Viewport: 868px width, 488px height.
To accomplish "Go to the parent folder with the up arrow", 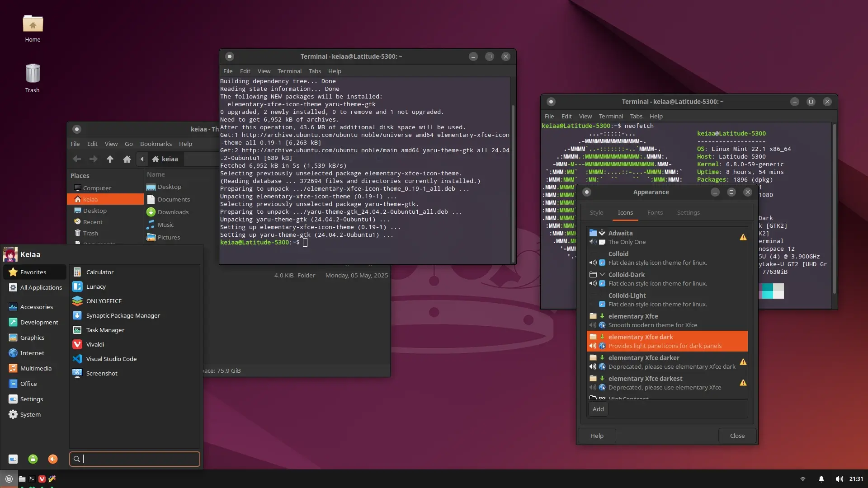I will (110, 159).
